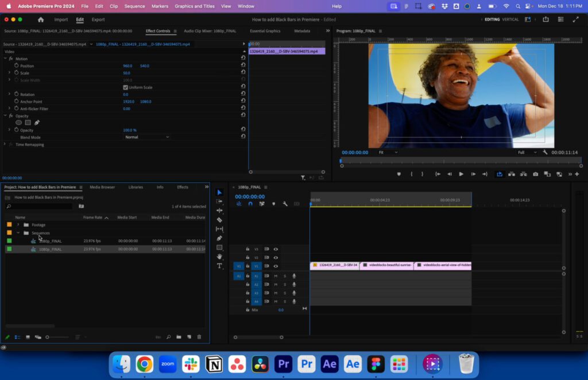Click the Export workspace button
The image size is (588, 380).
(98, 19)
